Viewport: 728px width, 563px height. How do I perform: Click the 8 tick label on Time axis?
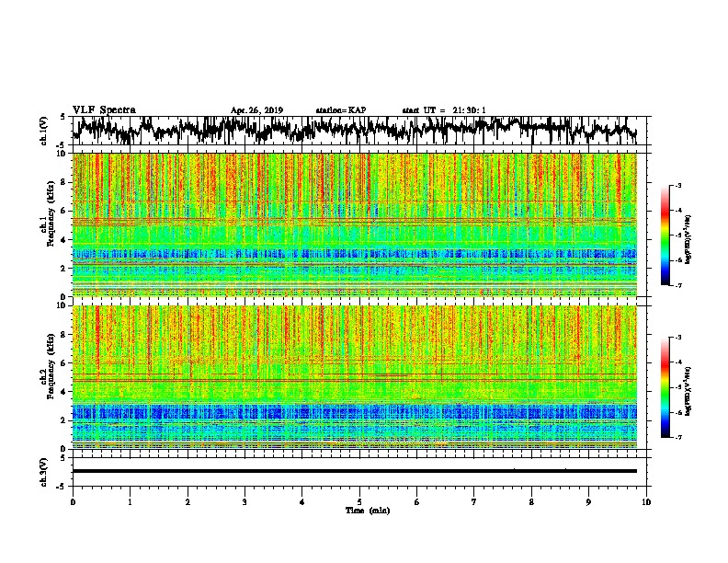pyautogui.click(x=531, y=501)
